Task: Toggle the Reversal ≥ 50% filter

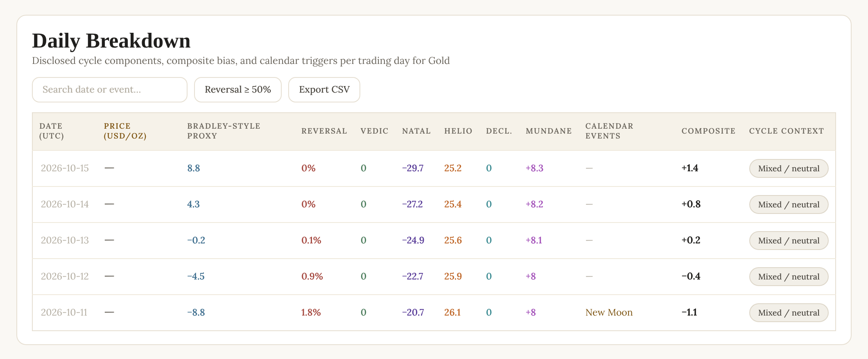Action: [x=238, y=90]
